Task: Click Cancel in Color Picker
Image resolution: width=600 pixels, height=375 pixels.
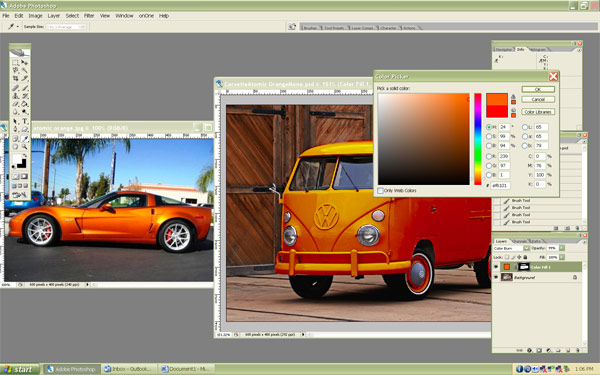Action: (538, 99)
